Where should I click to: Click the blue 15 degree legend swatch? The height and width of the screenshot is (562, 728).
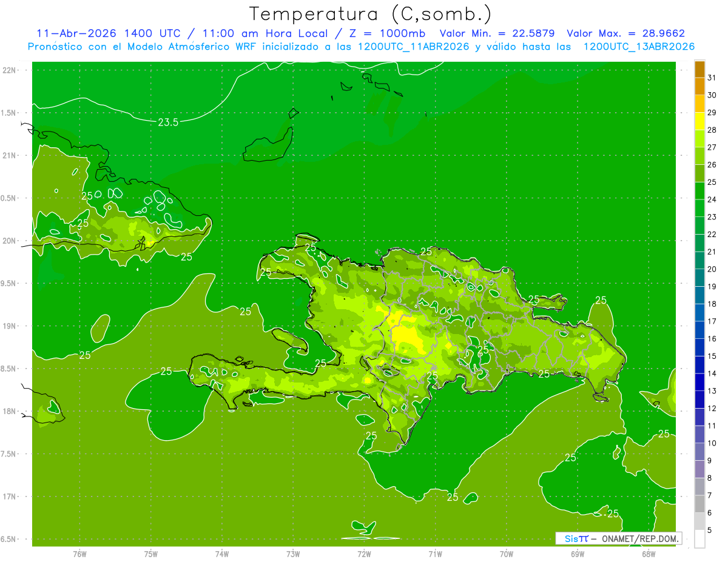(x=699, y=347)
